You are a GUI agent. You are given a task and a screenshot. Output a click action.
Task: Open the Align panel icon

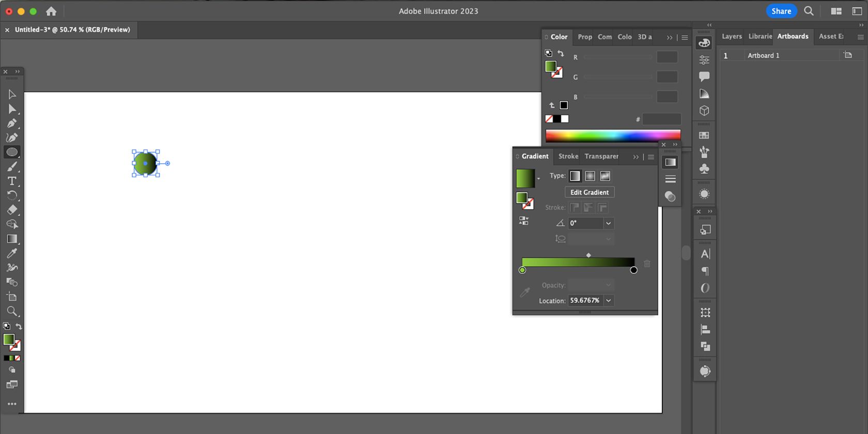click(x=705, y=330)
